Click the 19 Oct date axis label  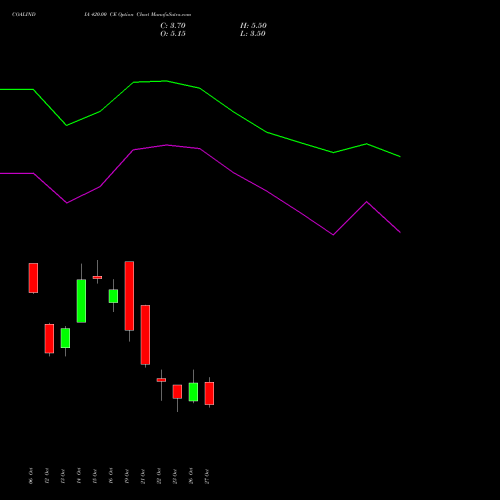pos(127,476)
